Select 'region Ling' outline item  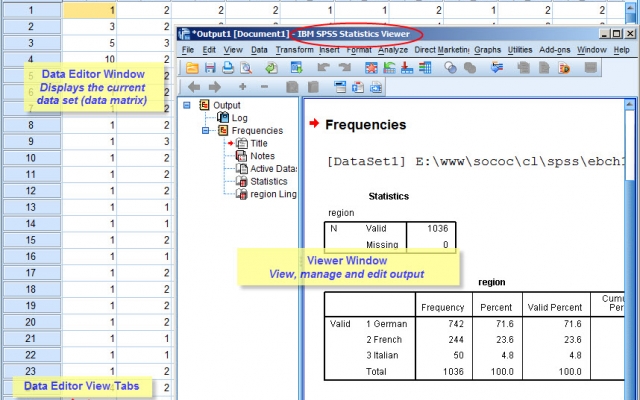tap(273, 194)
